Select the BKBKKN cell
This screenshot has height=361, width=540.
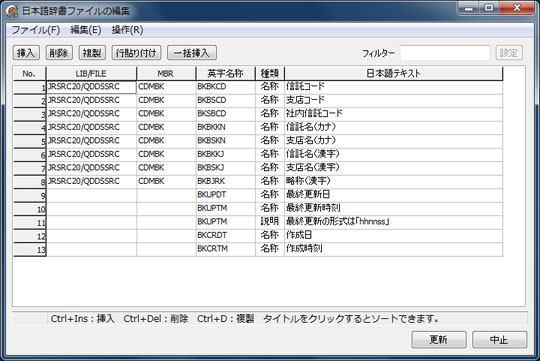coord(226,127)
